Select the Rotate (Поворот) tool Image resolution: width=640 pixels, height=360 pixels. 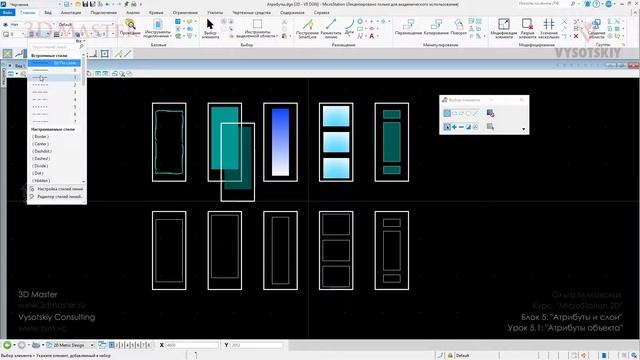coord(458,27)
